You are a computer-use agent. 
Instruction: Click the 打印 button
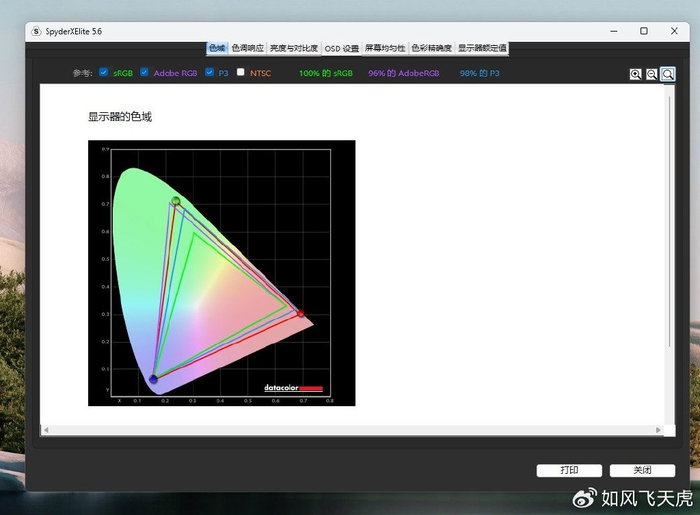tap(569, 470)
